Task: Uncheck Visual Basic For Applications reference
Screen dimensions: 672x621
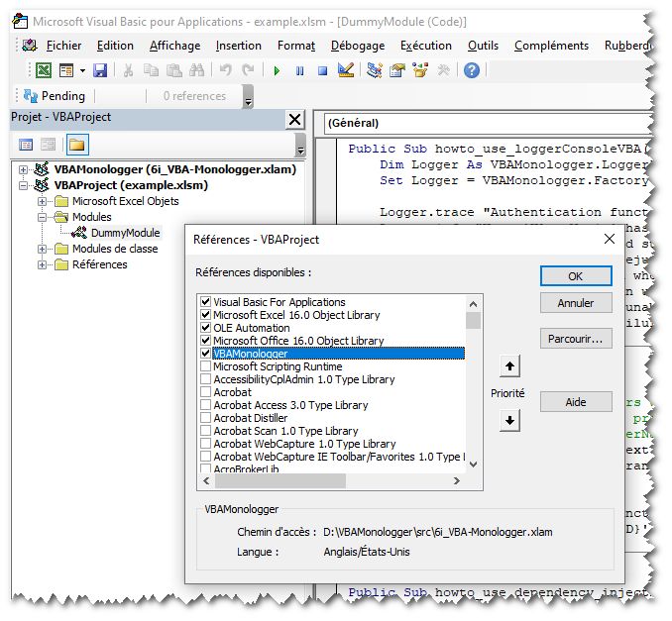Action: pyautogui.click(x=206, y=302)
